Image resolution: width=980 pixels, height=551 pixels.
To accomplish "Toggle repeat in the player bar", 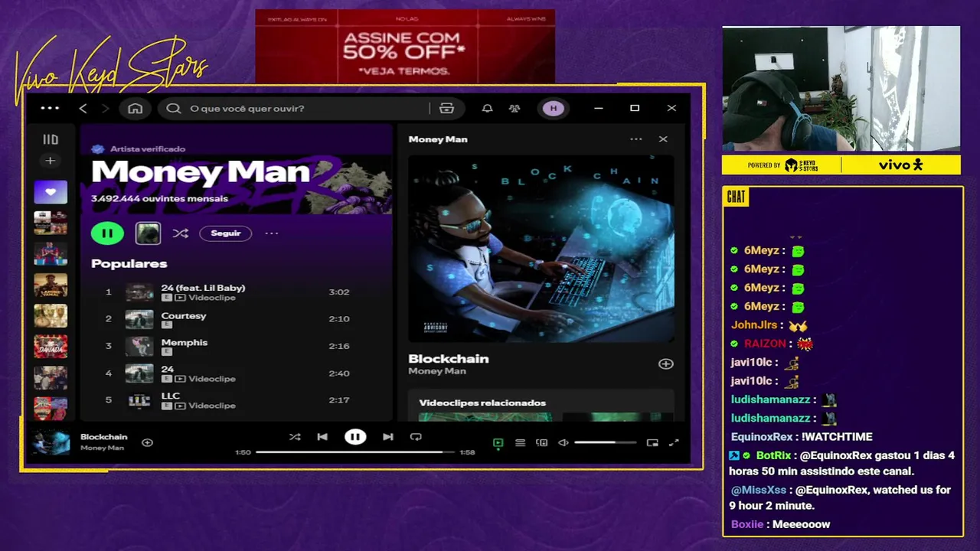I will 416,437.
